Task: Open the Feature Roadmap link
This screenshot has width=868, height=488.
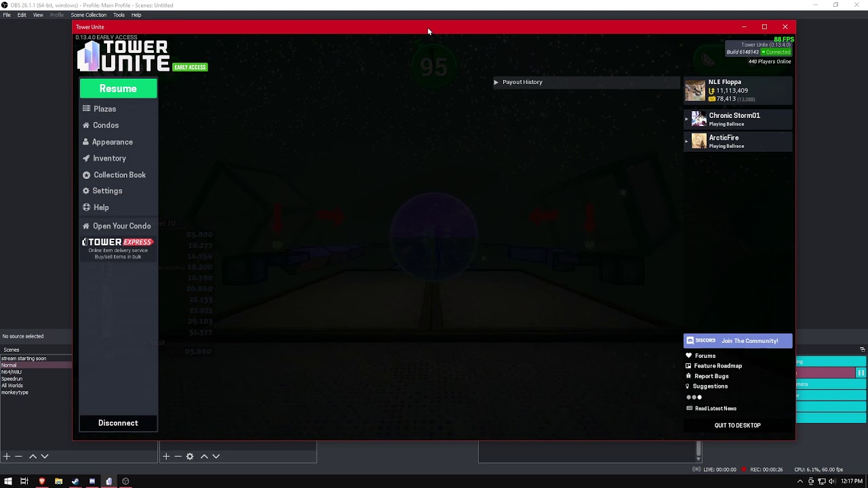Action: click(x=718, y=366)
